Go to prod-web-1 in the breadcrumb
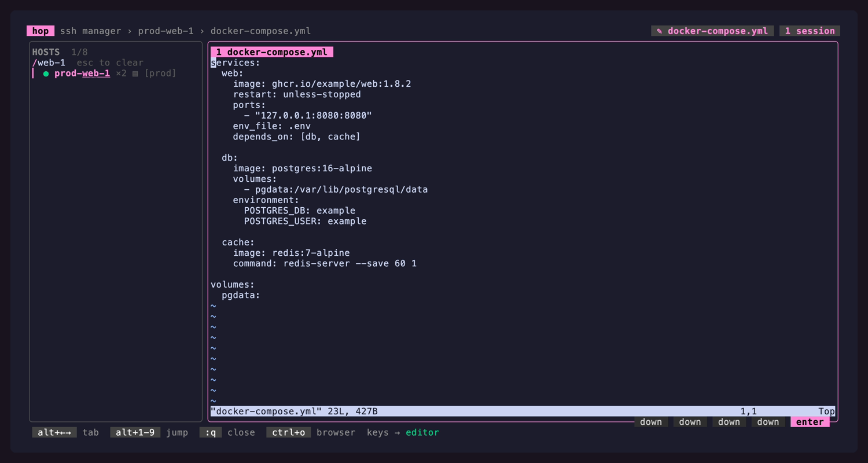 [x=165, y=31]
